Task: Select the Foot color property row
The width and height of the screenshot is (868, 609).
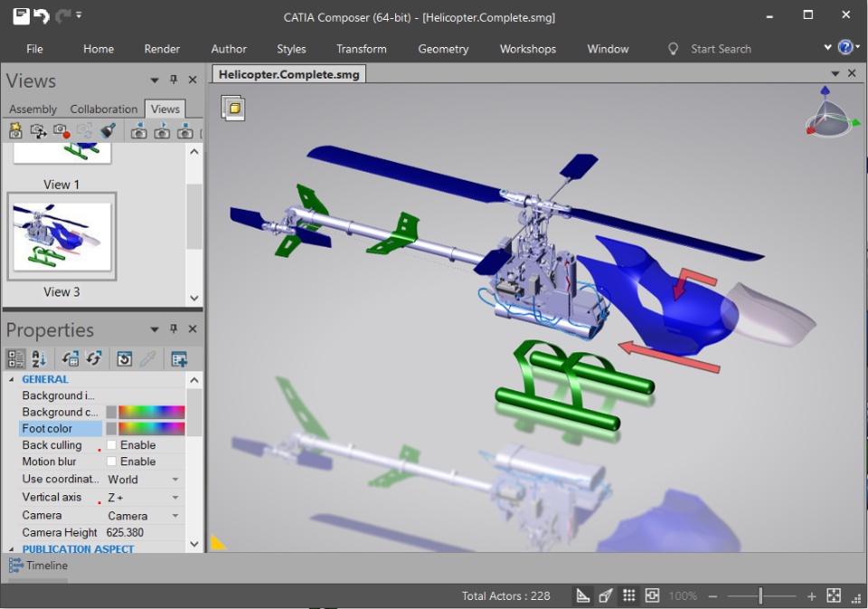Action: point(61,428)
